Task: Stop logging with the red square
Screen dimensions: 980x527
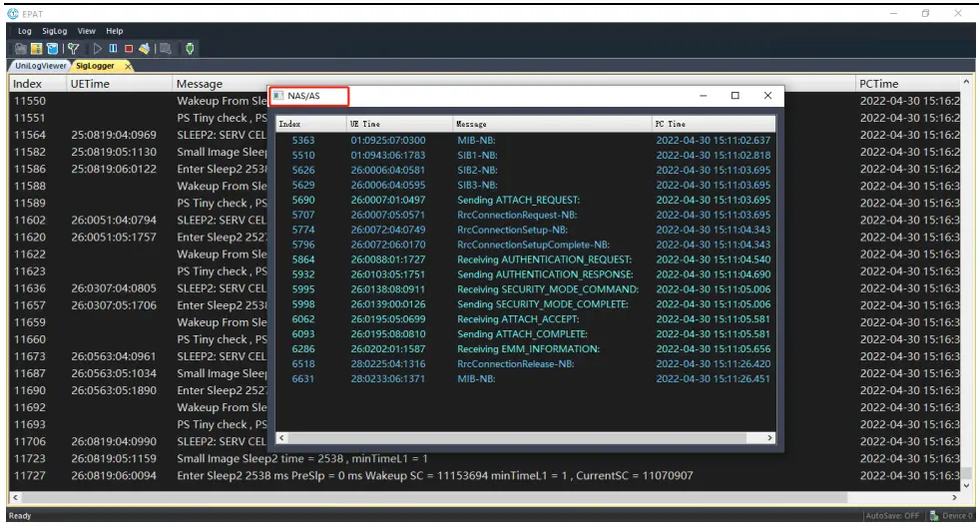Action: coord(128,48)
